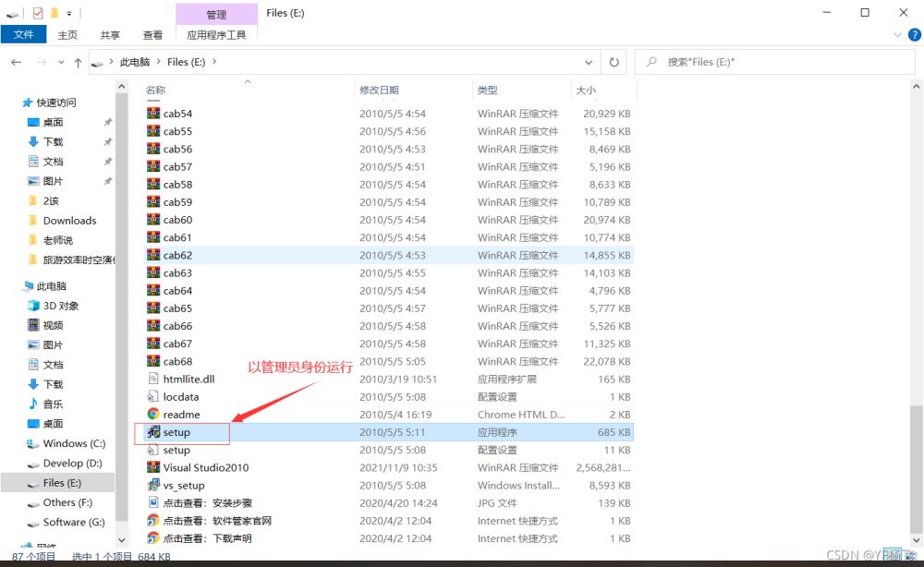Select the 下载声明 shortcut icon
924x567 pixels.
153,537
